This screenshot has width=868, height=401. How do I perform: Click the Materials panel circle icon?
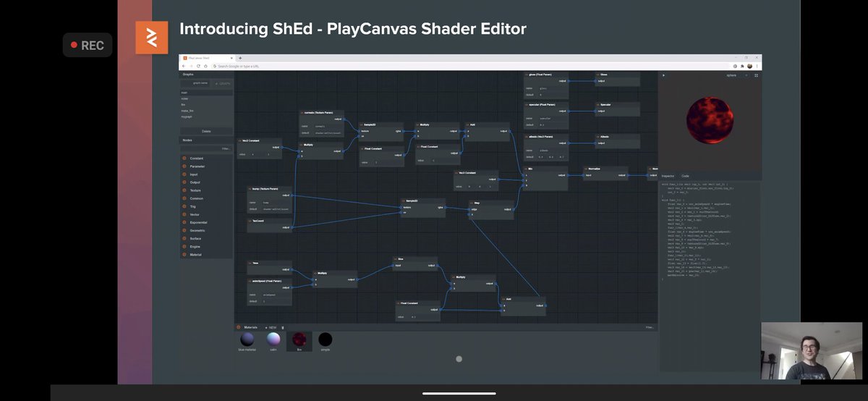[239, 327]
